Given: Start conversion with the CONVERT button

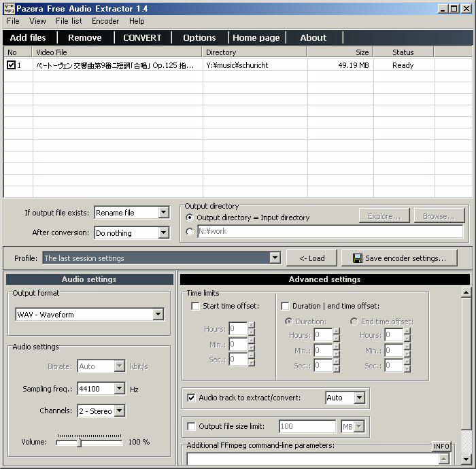Looking at the screenshot, I should [x=142, y=37].
